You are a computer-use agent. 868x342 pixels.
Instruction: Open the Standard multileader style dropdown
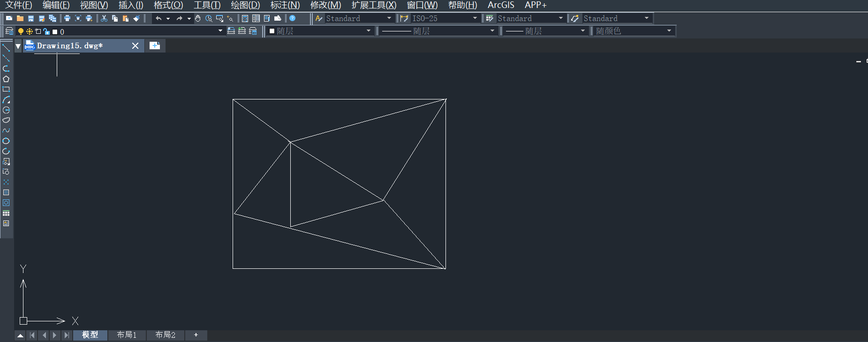(x=647, y=18)
